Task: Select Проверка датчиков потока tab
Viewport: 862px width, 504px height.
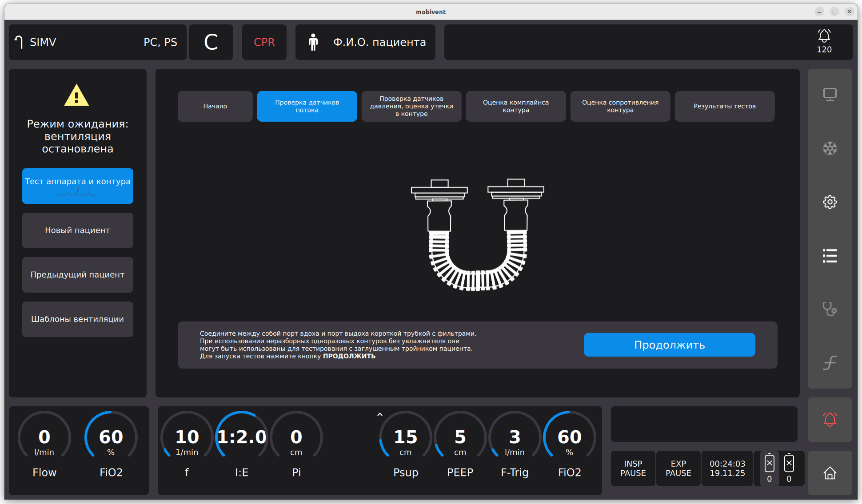Action: tap(307, 106)
